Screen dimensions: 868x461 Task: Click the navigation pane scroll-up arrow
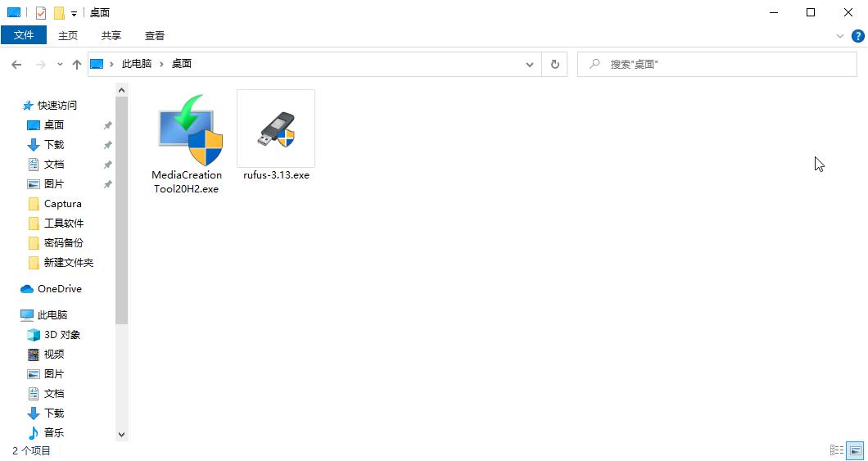(x=122, y=90)
